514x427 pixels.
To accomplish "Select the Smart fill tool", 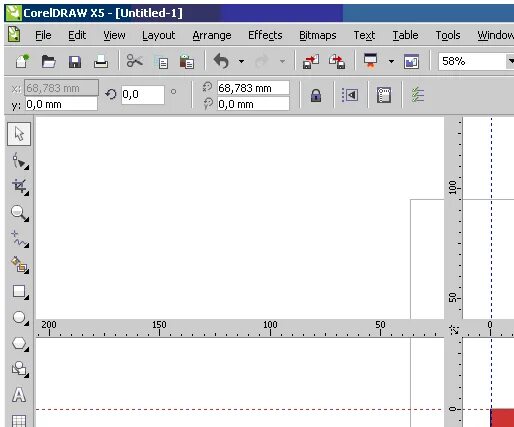I will tap(20, 265).
